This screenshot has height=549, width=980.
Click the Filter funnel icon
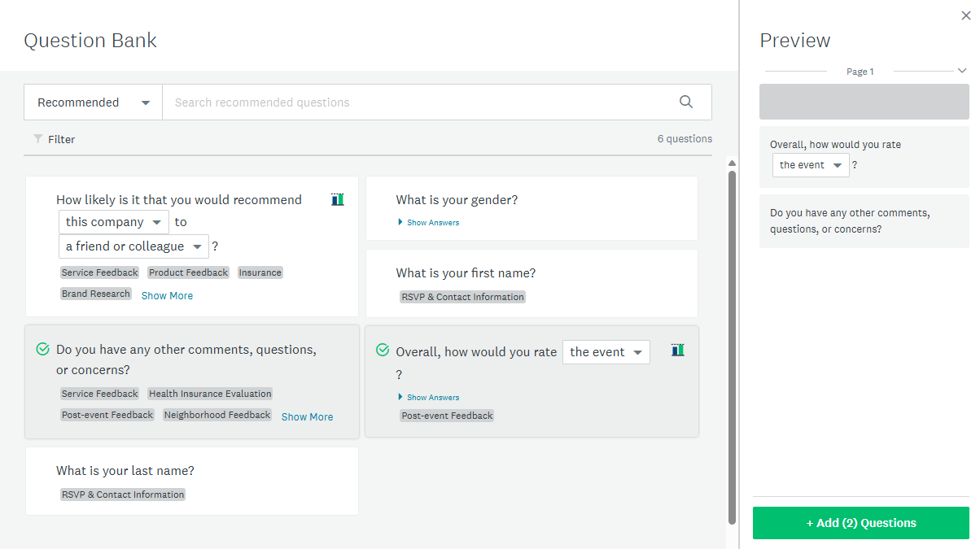coord(37,139)
